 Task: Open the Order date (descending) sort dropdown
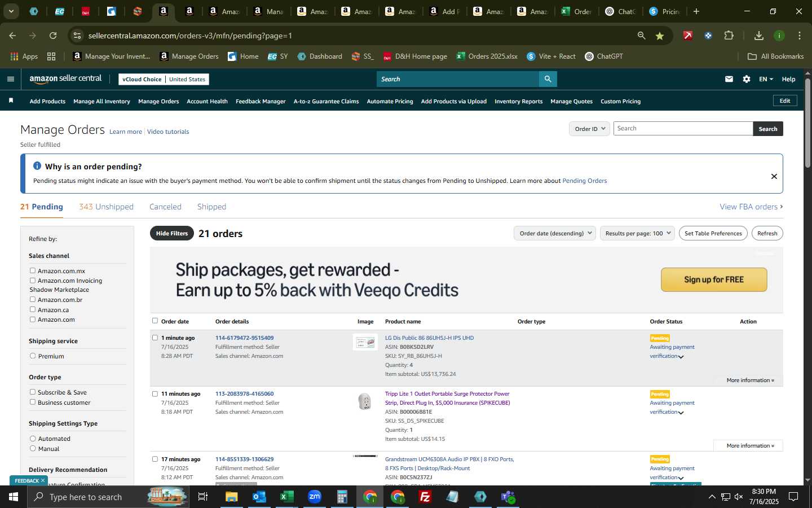point(555,233)
